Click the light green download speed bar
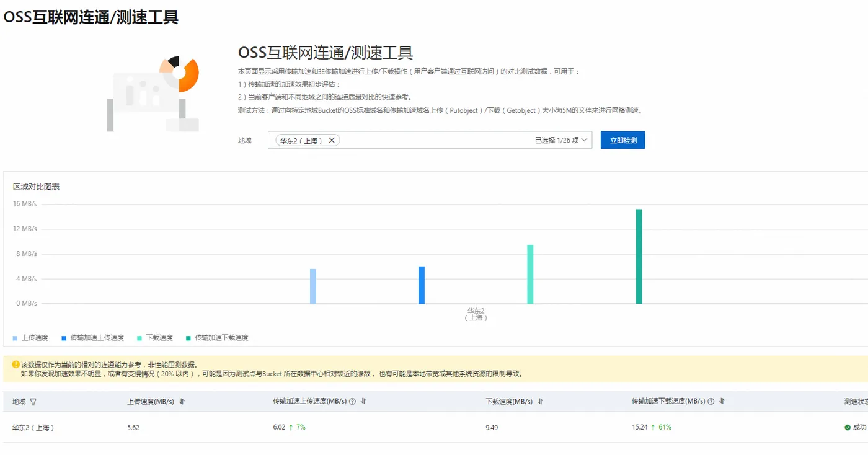The image size is (868, 455). pyautogui.click(x=530, y=274)
